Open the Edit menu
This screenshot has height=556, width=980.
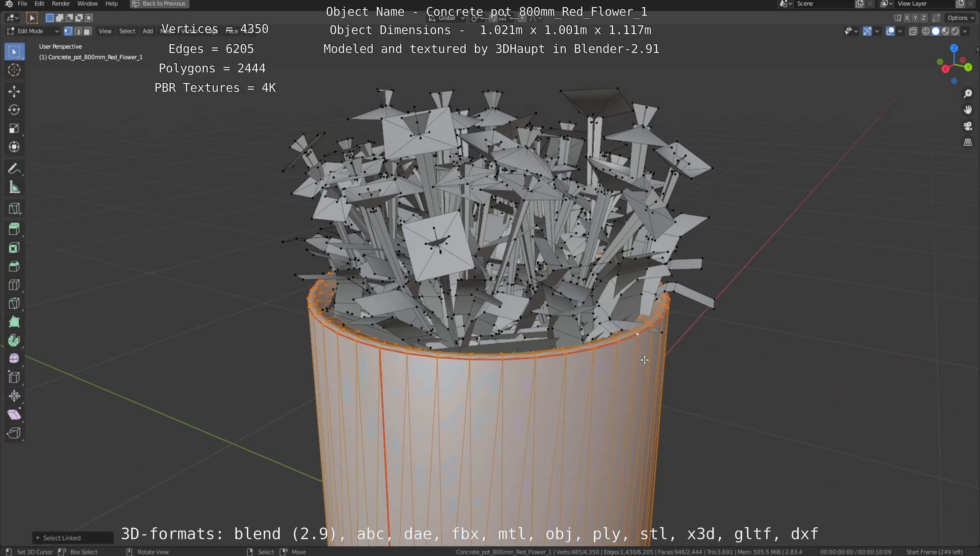tap(39, 4)
